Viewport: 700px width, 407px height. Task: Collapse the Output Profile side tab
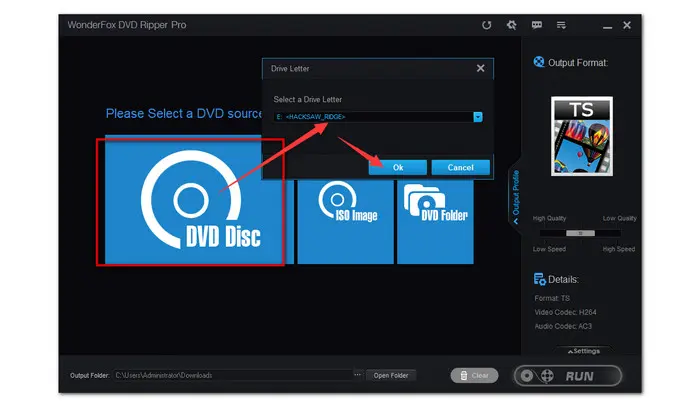(516, 196)
